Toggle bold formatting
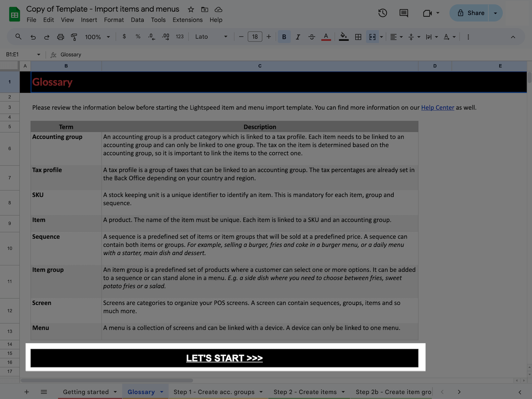This screenshot has height=399, width=532. click(x=284, y=37)
